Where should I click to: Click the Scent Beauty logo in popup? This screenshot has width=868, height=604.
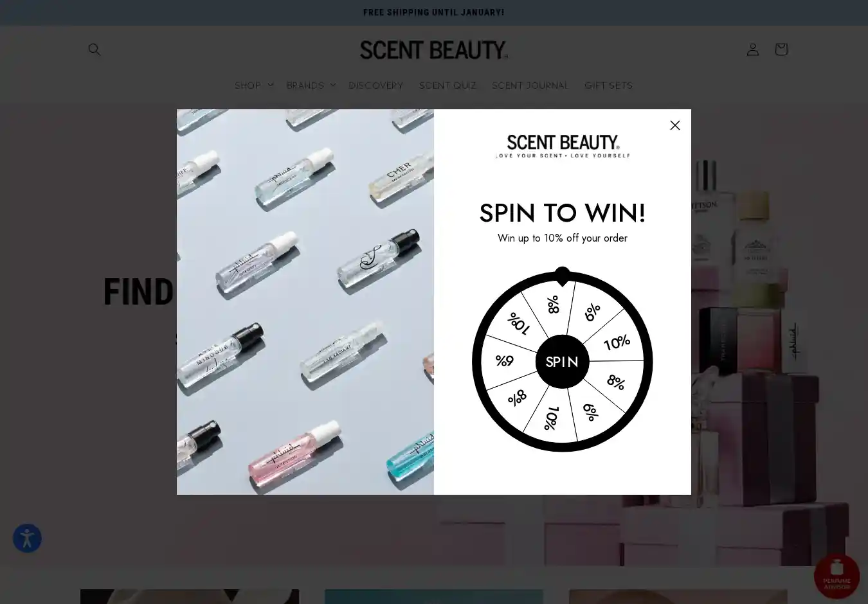pos(563,146)
